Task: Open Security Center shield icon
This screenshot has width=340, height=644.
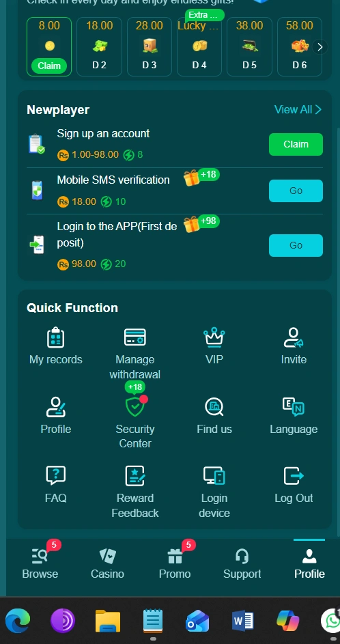Action: (135, 406)
